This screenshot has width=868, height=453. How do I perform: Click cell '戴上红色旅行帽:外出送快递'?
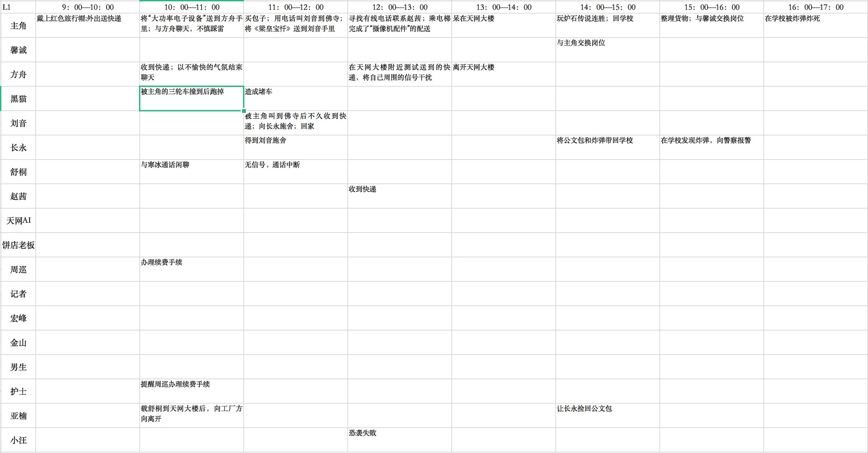click(88, 26)
